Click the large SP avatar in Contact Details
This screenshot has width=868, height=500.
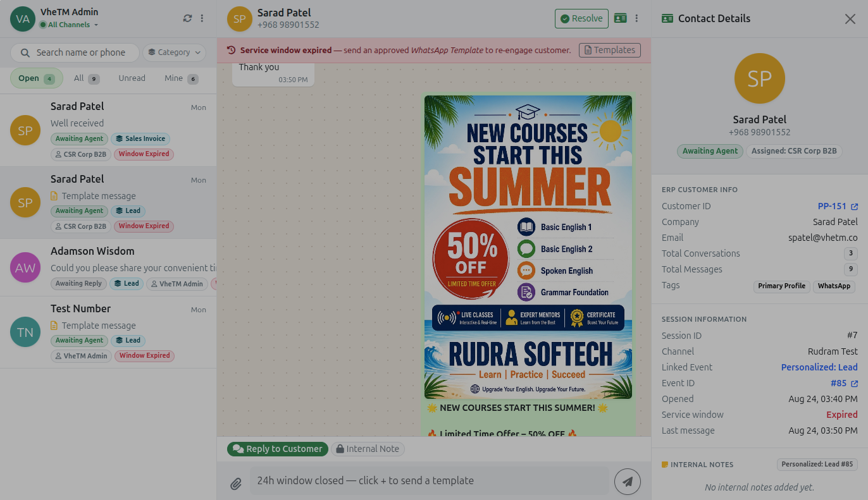click(760, 78)
